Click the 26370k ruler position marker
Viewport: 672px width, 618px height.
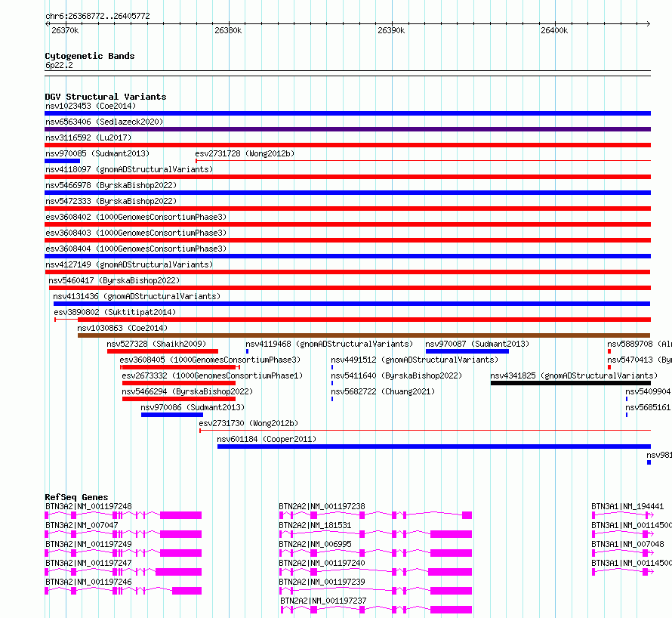(x=65, y=30)
